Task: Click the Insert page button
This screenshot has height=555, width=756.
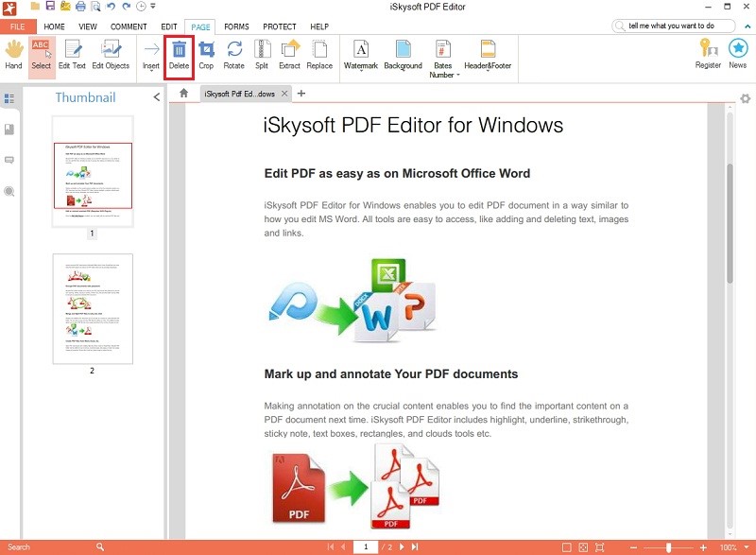Action: (151, 55)
